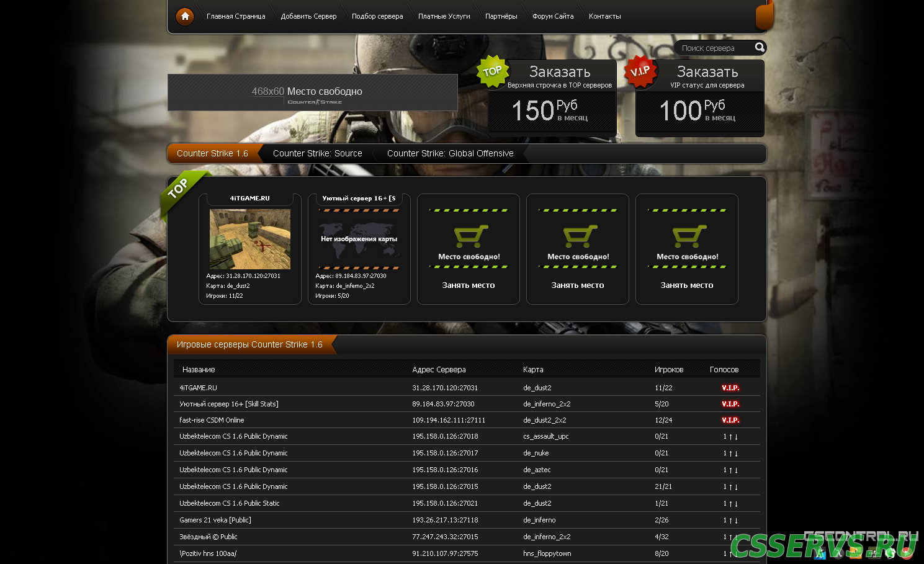Select the Counter Strike 1.6 tab
Screen dimensions: 924x564
[x=212, y=153]
